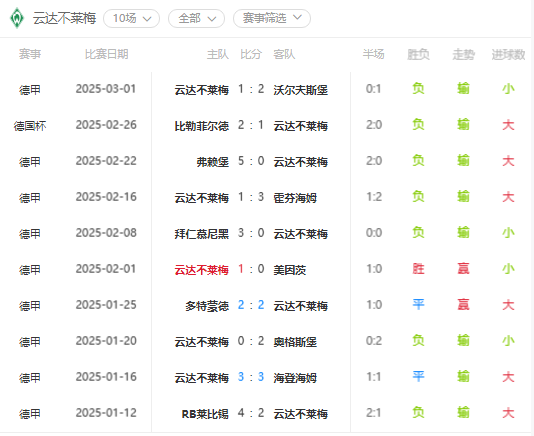The height and width of the screenshot is (436, 534).
Task: Click the Werder Bremen club logo icon
Action: pyautogui.click(x=16, y=18)
